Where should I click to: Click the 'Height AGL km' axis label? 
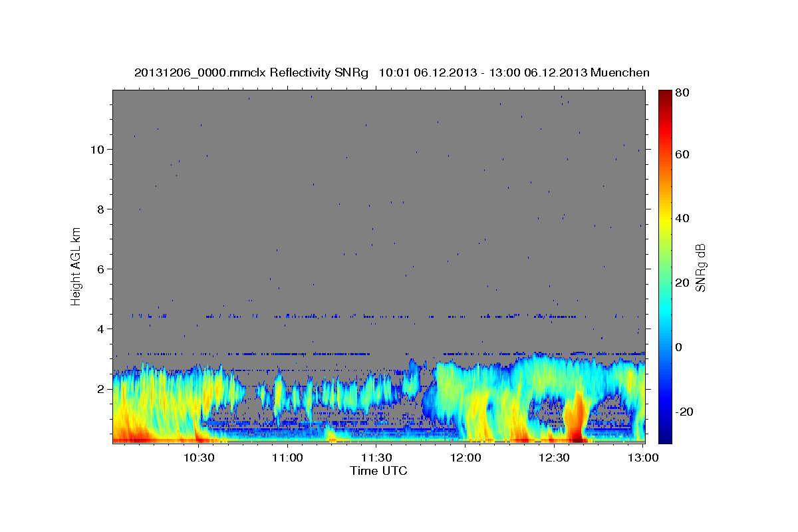(76, 266)
